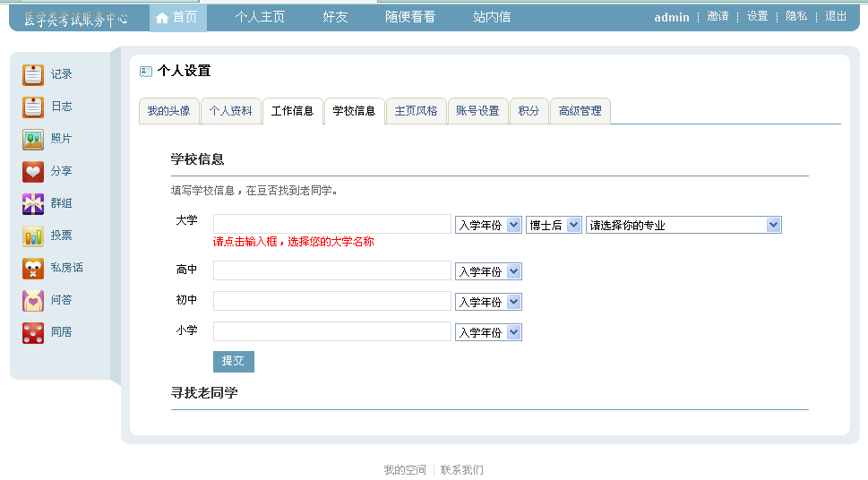Click the 隐私 link in header
The image size is (868, 480).
(x=796, y=17)
